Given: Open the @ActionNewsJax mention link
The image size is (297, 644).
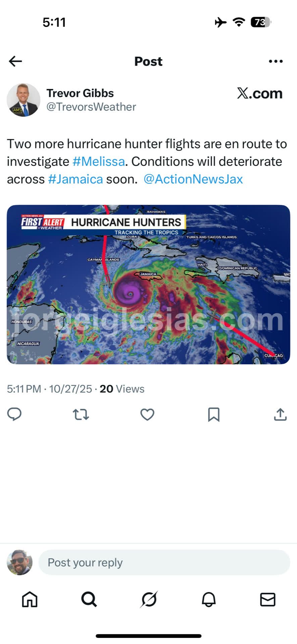Looking at the screenshot, I should click(x=193, y=179).
